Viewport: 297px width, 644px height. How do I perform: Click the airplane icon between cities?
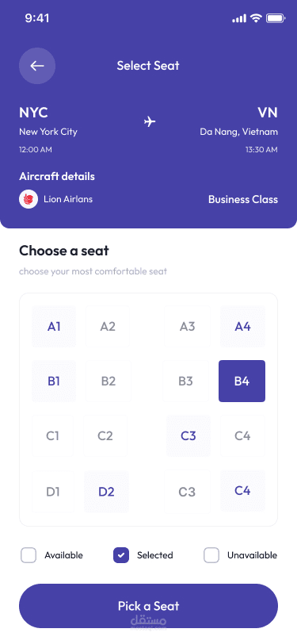150,121
